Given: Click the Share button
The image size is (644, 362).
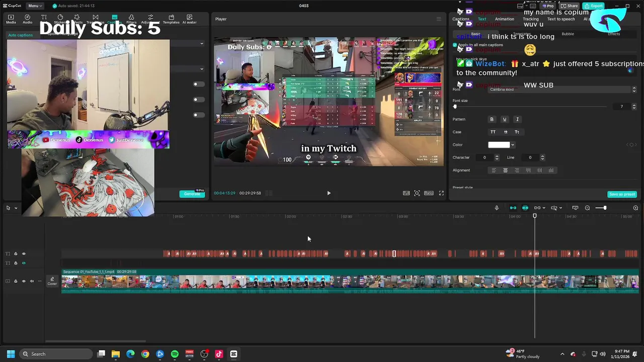Looking at the screenshot, I should pos(570,6).
